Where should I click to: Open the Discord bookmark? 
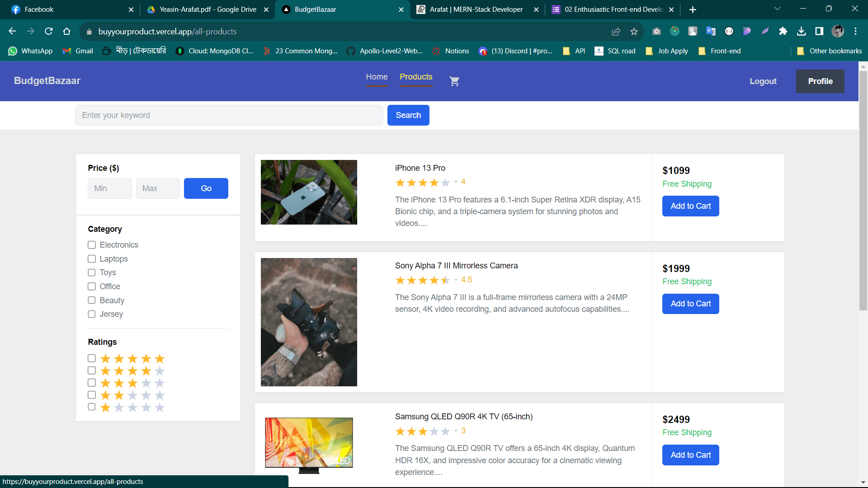point(515,51)
